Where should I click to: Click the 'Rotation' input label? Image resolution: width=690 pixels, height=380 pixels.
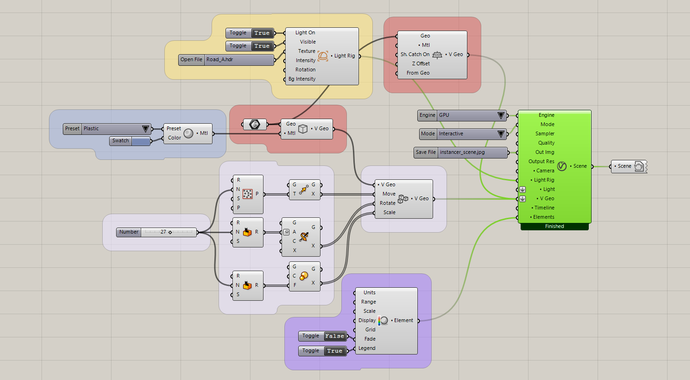point(305,69)
